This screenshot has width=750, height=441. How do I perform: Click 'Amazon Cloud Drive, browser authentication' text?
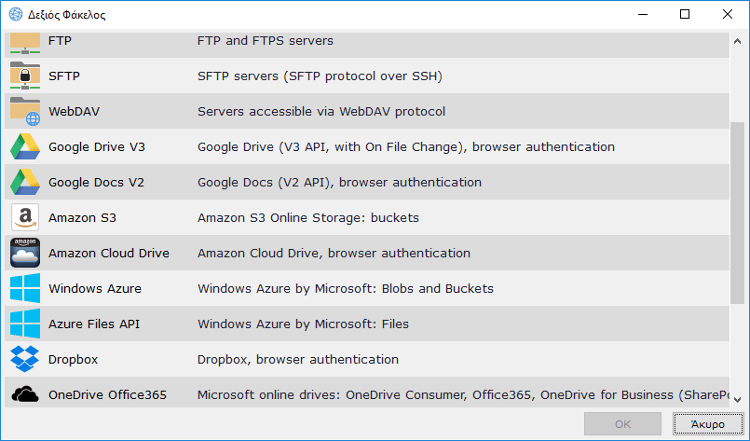pyautogui.click(x=334, y=253)
